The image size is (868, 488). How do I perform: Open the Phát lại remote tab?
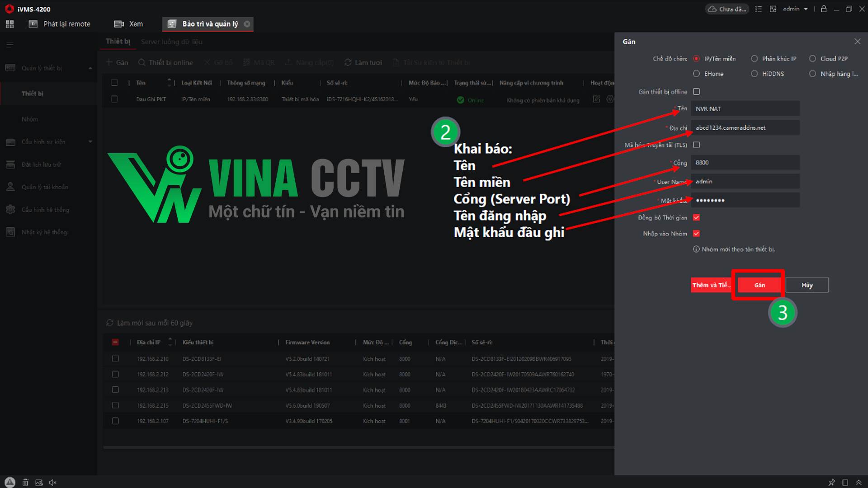pos(59,24)
